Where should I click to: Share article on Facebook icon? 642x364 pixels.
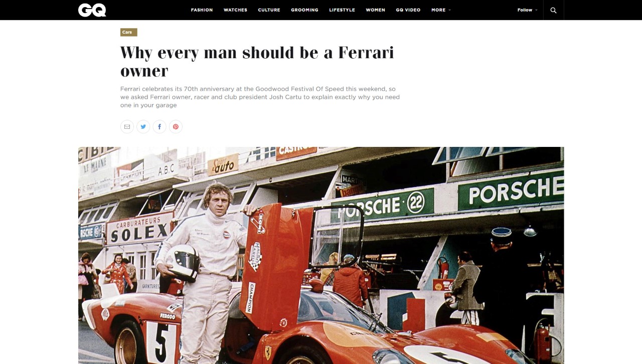pyautogui.click(x=159, y=127)
